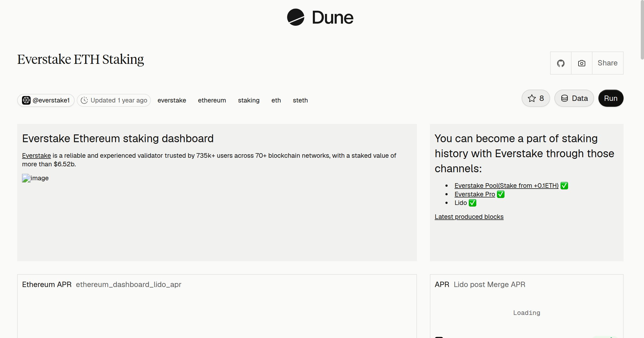
Task: Open Everstake Pool(Stake from +0.1ETH) link
Action: (506, 186)
